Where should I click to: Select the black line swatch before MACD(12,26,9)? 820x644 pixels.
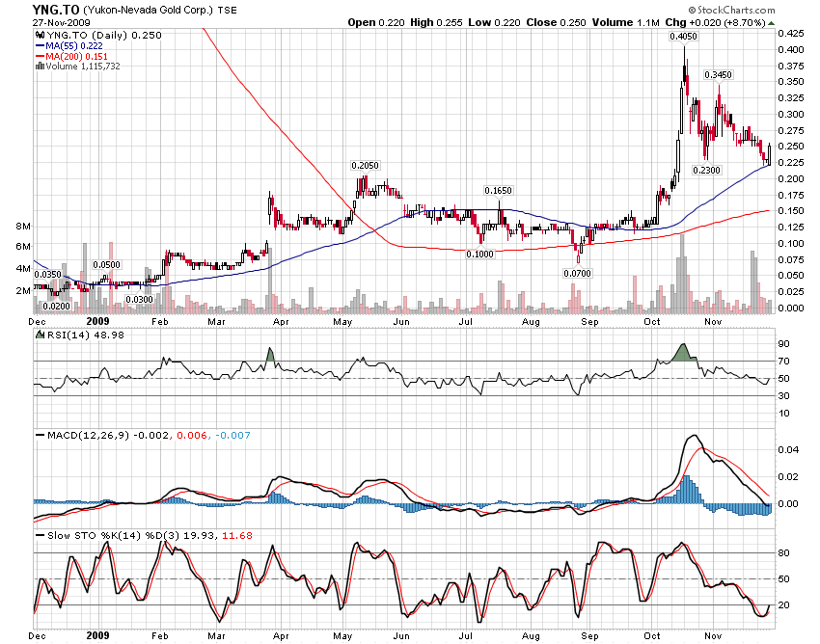40,435
